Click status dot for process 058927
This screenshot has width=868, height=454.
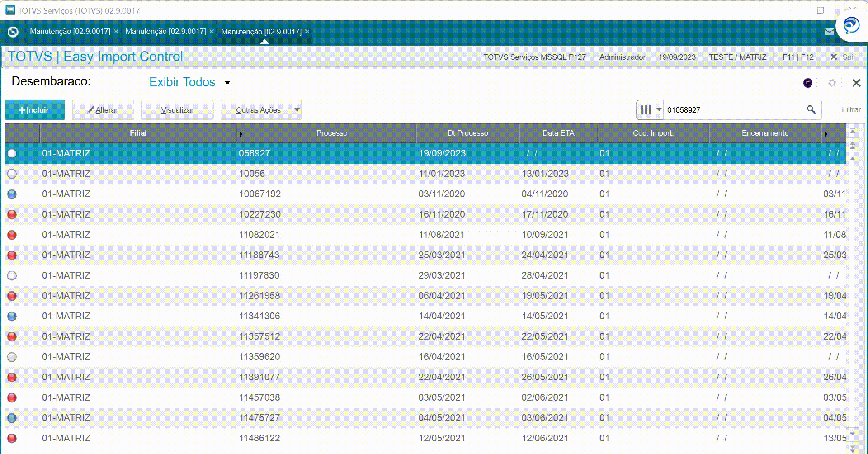(12, 153)
